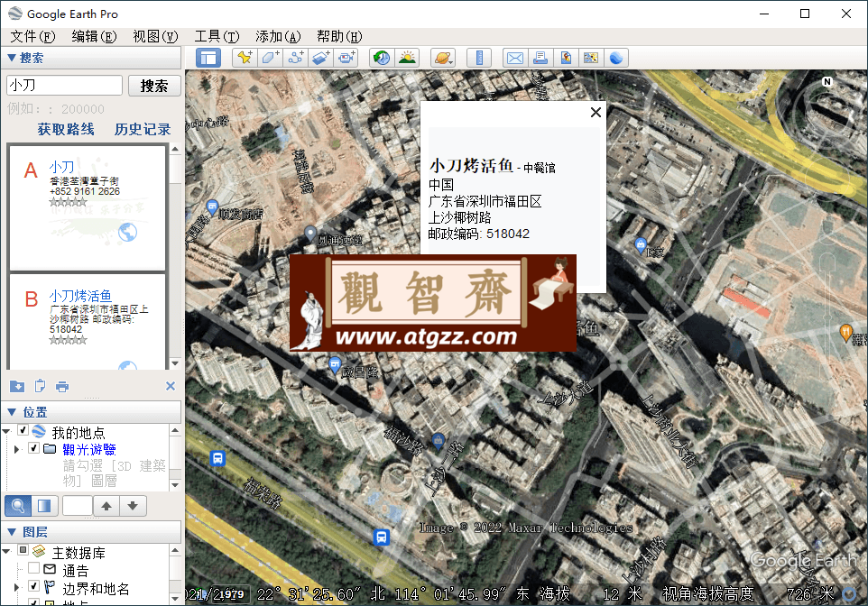Toggle the 我的地点 checkbox

coord(23,430)
